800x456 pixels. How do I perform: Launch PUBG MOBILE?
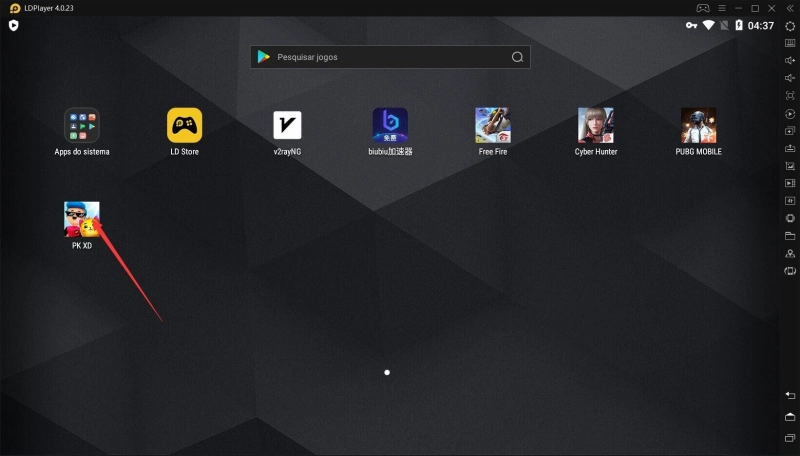[x=698, y=126]
